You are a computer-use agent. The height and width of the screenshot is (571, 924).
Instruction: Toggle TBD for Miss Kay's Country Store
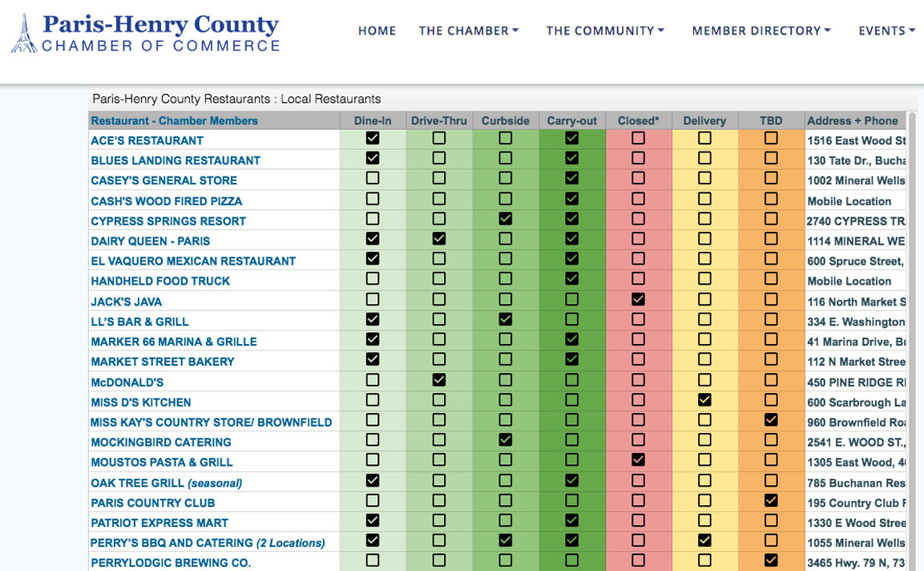click(771, 420)
